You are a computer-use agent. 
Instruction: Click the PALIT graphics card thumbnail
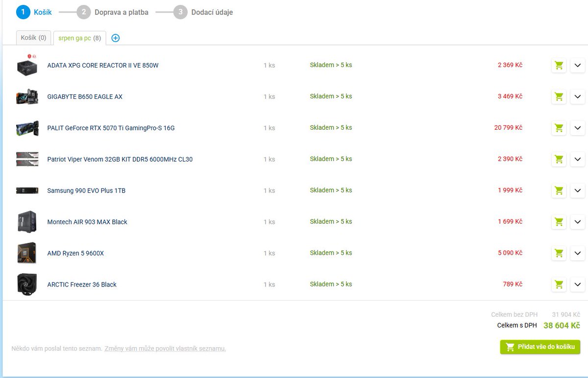tap(27, 128)
